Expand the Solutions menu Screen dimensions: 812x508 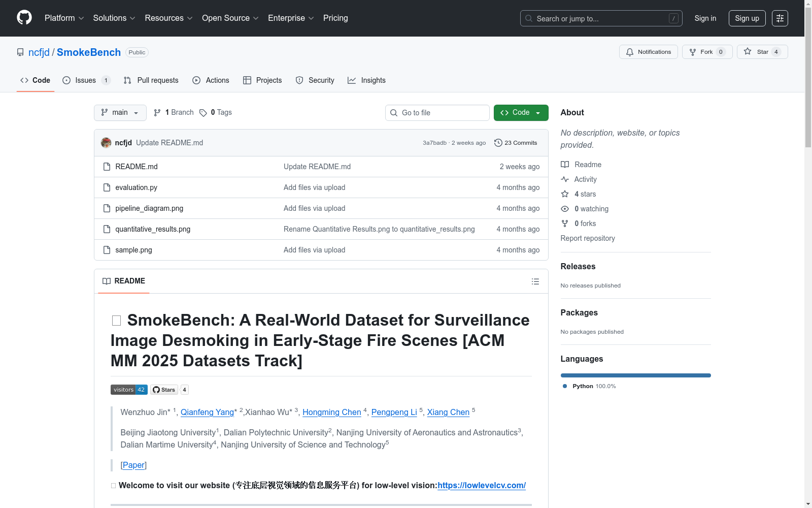click(114, 18)
